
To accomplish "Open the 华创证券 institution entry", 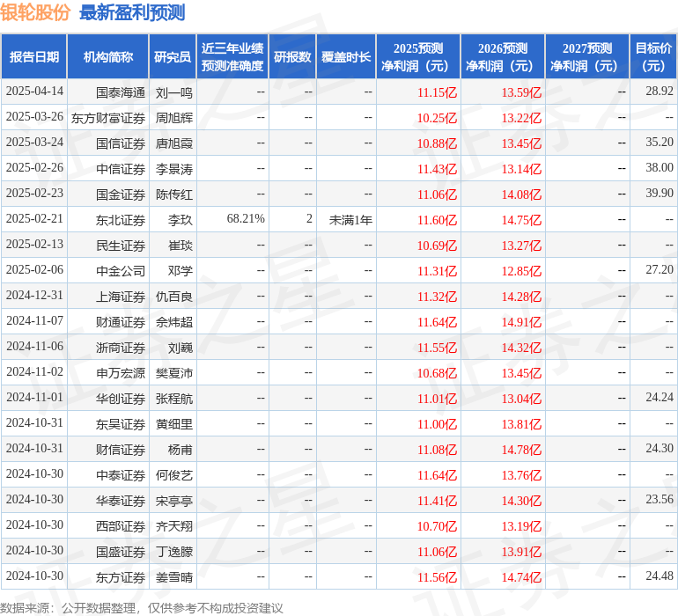I will tap(121, 399).
